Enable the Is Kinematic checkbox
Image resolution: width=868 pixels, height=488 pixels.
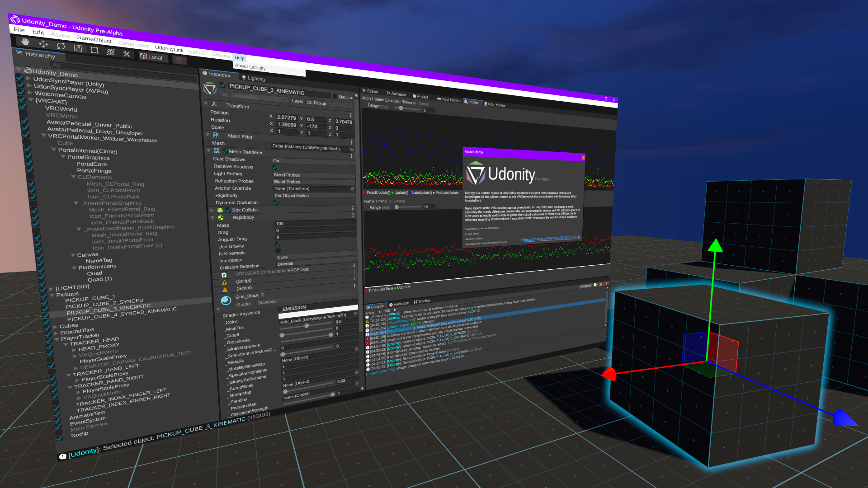[278, 251]
